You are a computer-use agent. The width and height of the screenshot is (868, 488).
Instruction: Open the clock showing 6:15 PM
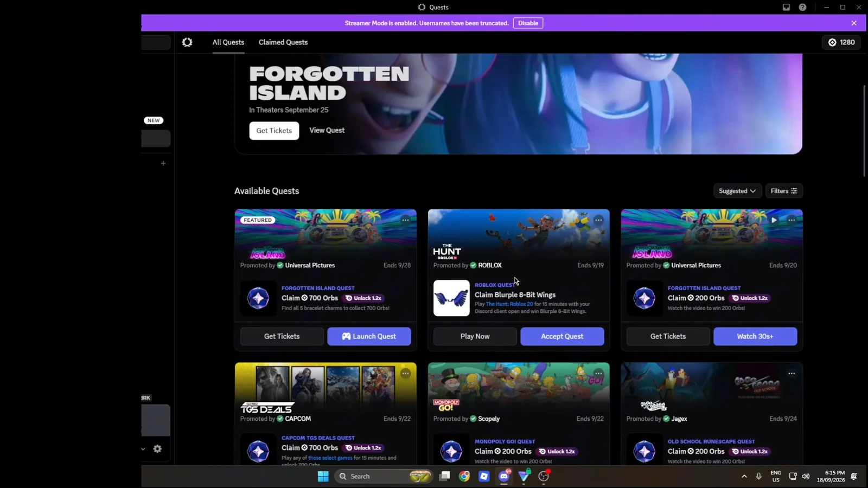coord(831,476)
